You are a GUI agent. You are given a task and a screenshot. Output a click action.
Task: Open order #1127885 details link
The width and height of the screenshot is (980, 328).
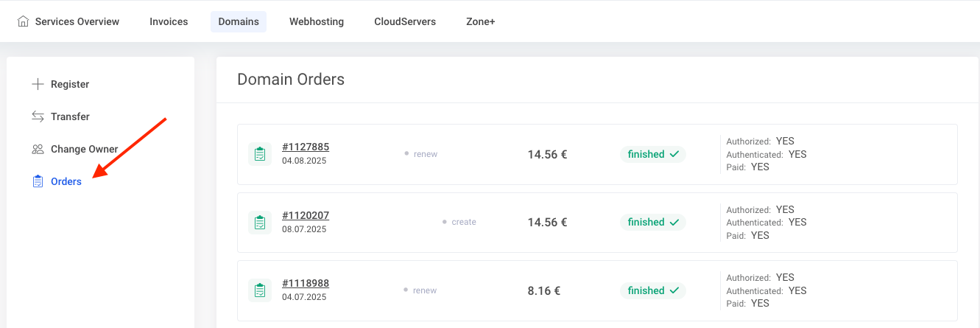click(306, 147)
